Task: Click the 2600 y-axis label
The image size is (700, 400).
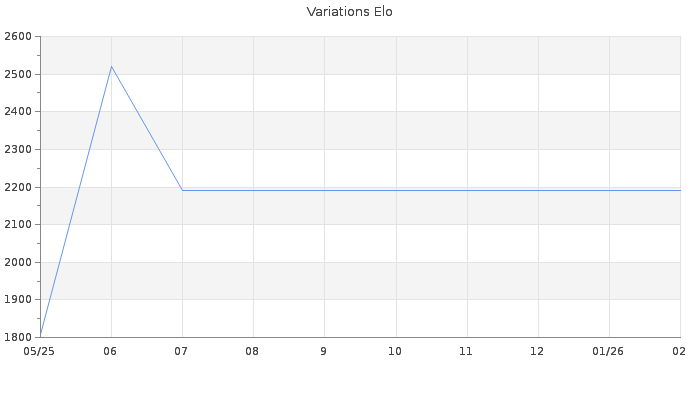Action: coord(18,37)
